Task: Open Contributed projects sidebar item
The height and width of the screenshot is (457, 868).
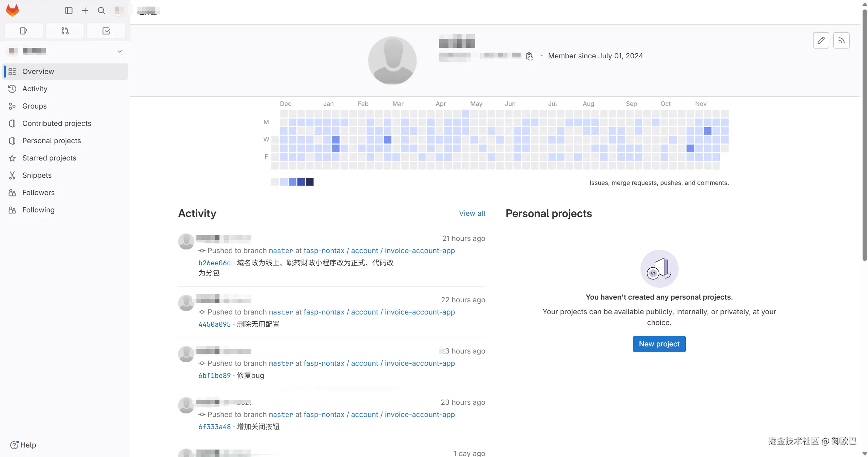Action: [x=57, y=123]
